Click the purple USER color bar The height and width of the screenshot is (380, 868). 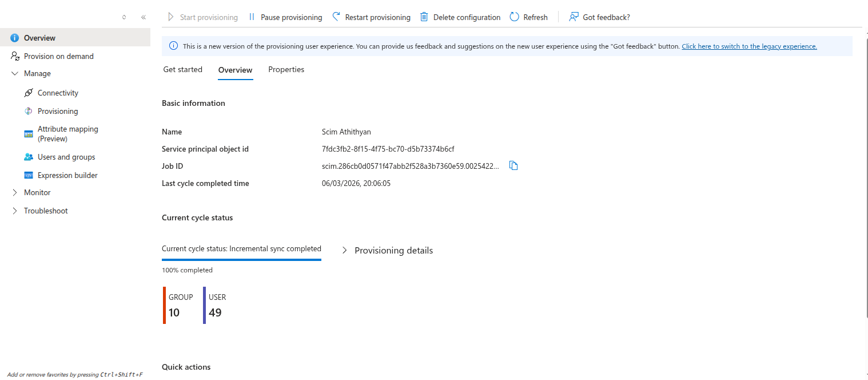204,305
